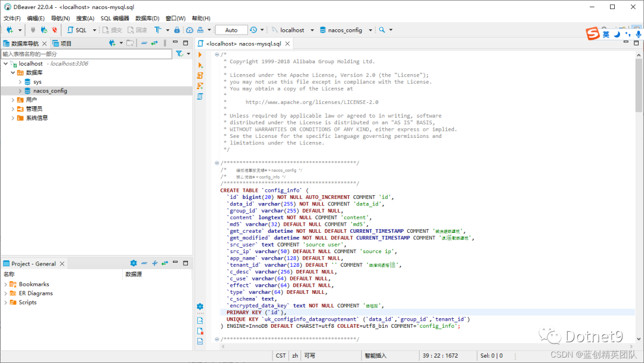Viewport: 644px width, 363px height.
Task: Click the Project panel gear configure icon
Action: click(x=134, y=263)
